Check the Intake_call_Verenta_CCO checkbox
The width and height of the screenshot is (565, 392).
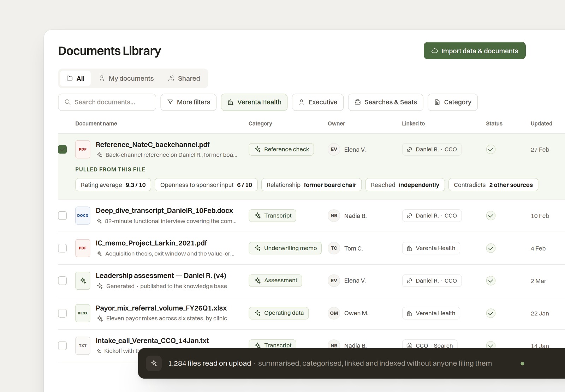(63, 345)
